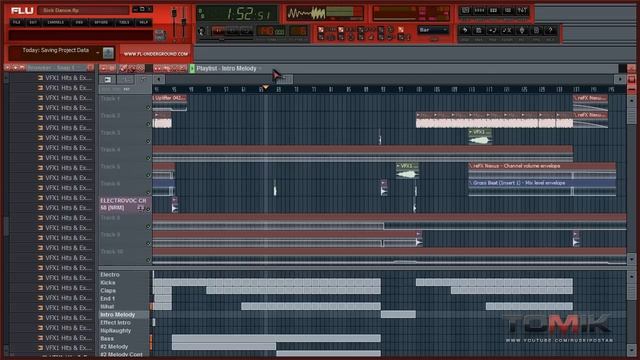Click the song time display 1:52
640x360 pixels.
(x=238, y=14)
